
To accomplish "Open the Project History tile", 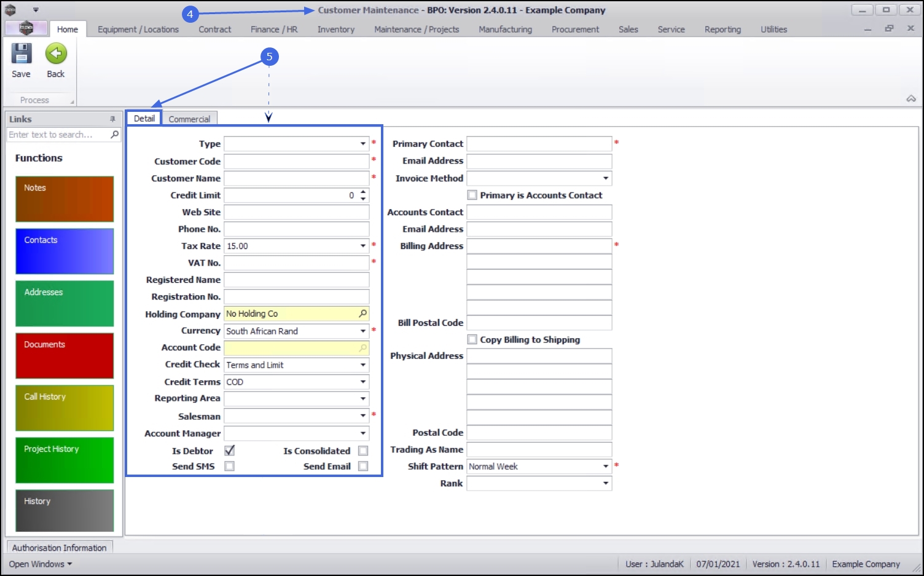I will tap(65, 460).
